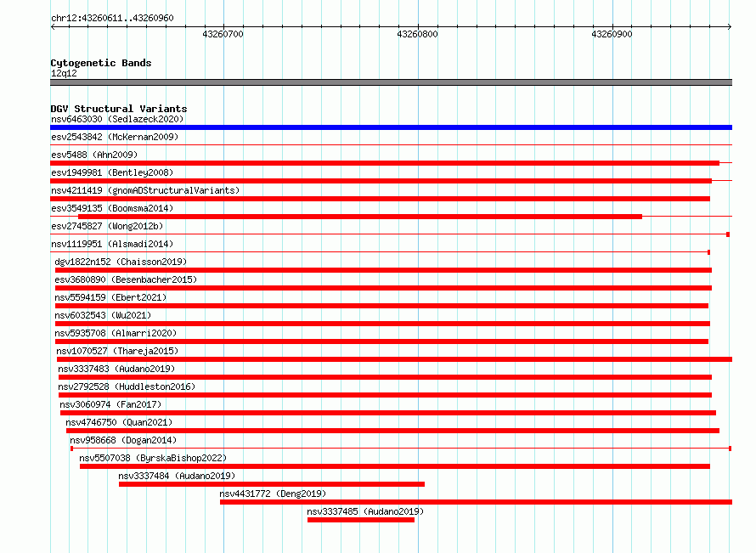Screen dimensions: 756x553
Task: Click the 12q12 cytogenetic band label
Action: click(x=64, y=73)
